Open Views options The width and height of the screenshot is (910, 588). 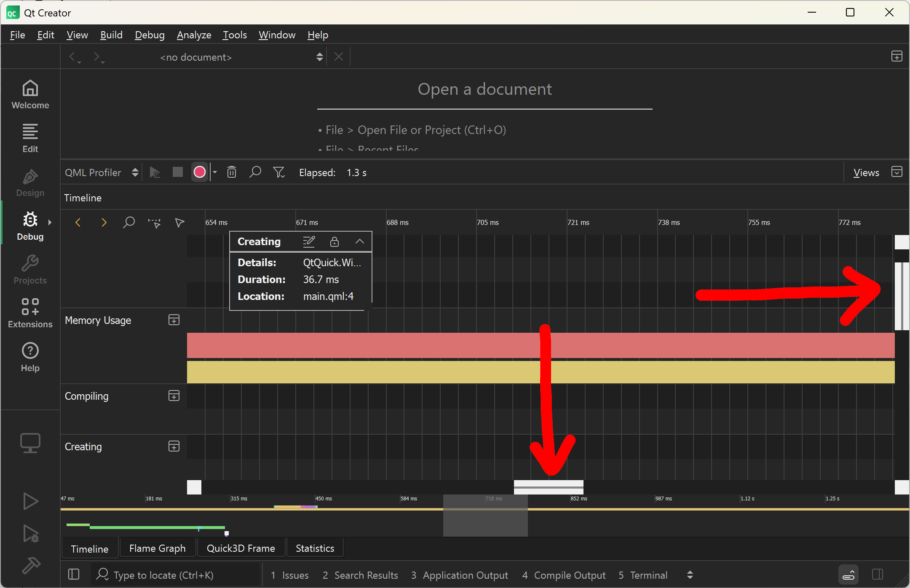[866, 173]
